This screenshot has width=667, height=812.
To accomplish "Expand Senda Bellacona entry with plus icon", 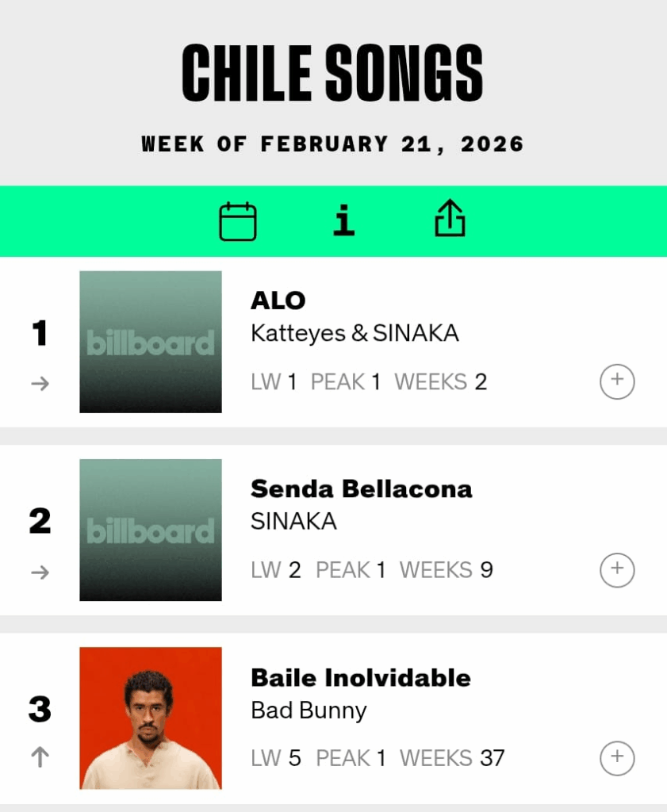I will [617, 569].
